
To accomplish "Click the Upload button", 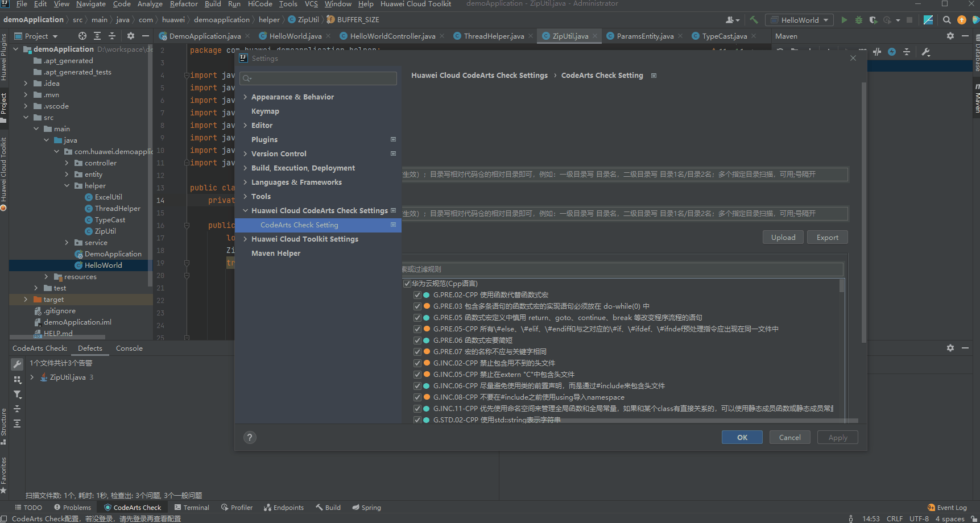I will point(783,237).
